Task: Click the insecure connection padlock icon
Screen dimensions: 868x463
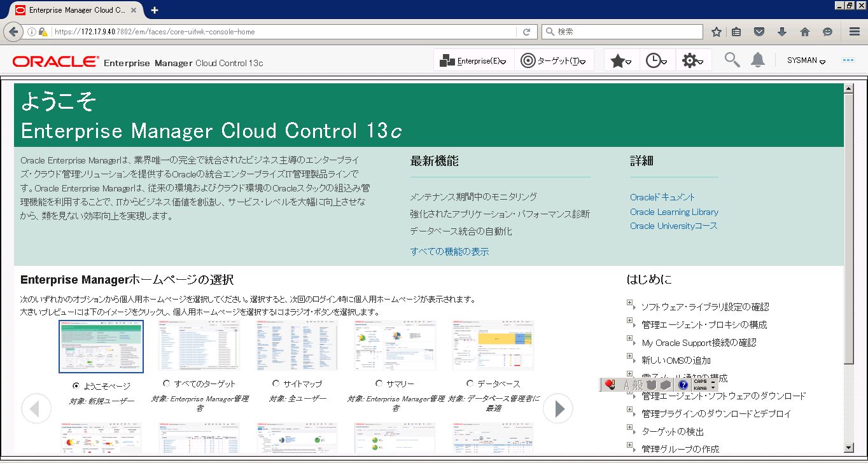Action: [x=43, y=32]
